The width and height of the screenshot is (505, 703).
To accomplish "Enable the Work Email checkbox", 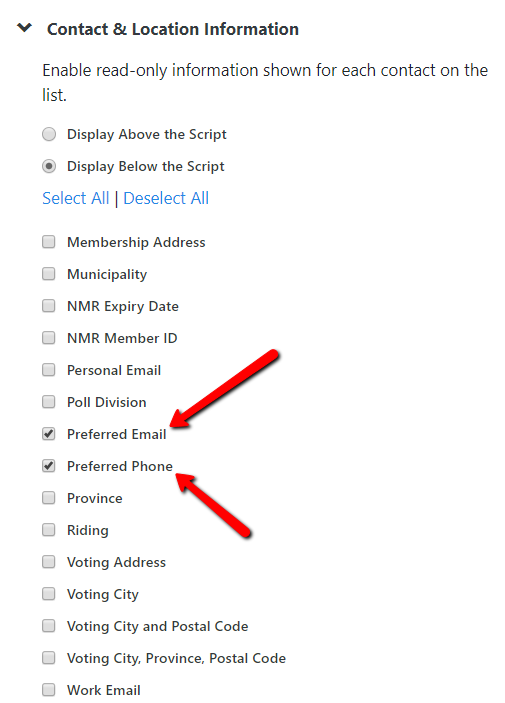I will coord(48,690).
